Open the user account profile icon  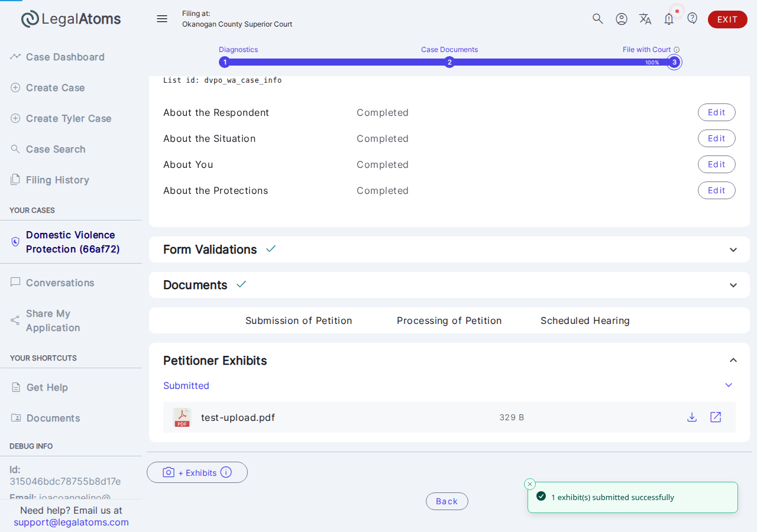(x=622, y=19)
